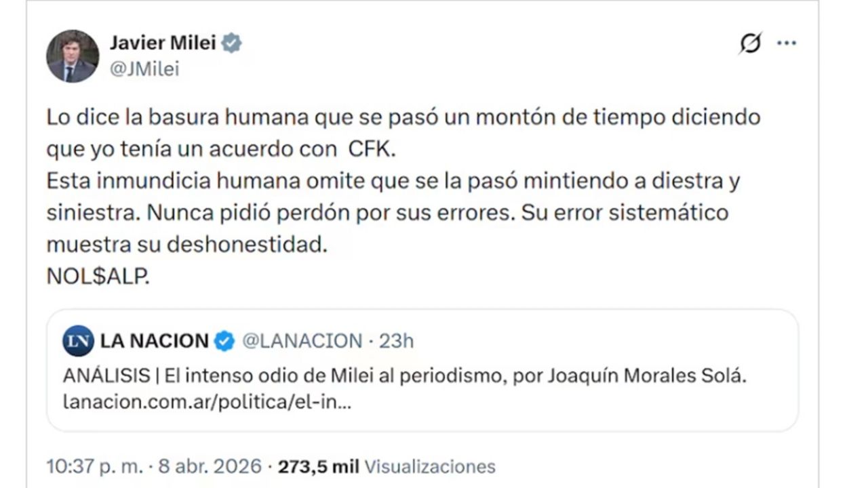
Task: Click the LA NACION round logo avatar
Action: (78, 341)
